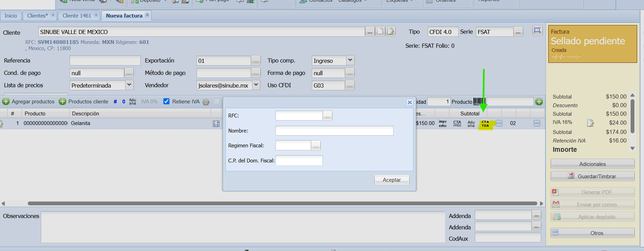
Task: Click the Aduana icon in Gelanita row
Action: 471,124
